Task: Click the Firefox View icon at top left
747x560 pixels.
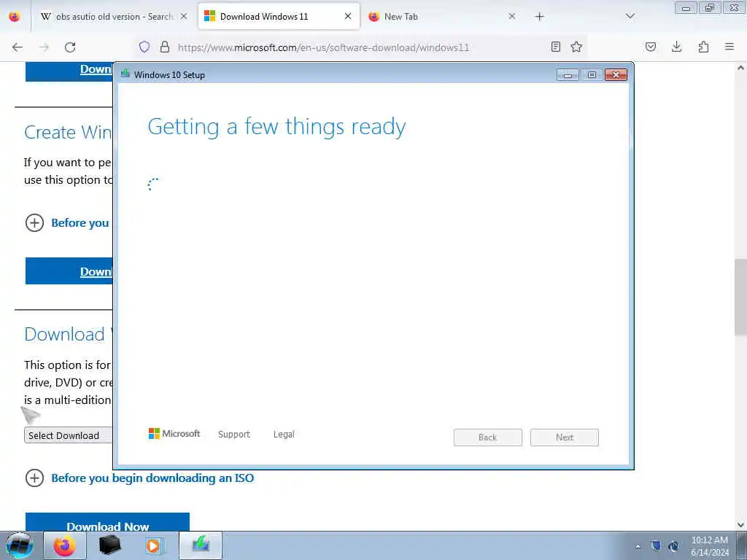Action: 15,17
